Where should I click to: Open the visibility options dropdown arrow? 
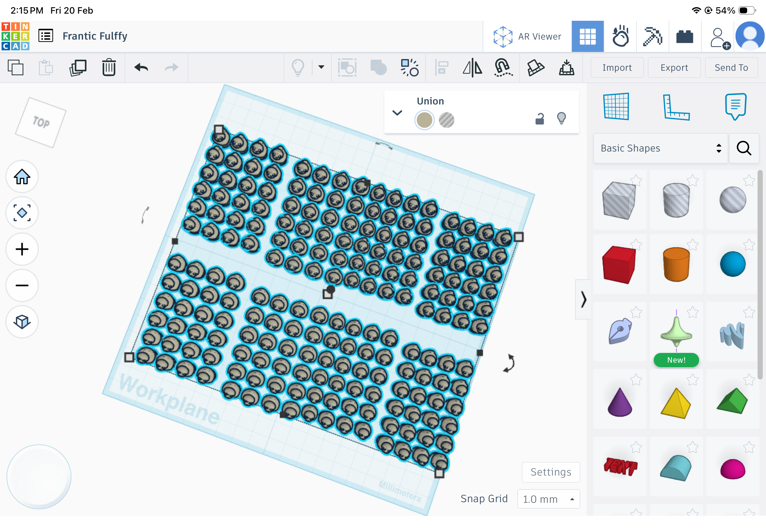321,67
